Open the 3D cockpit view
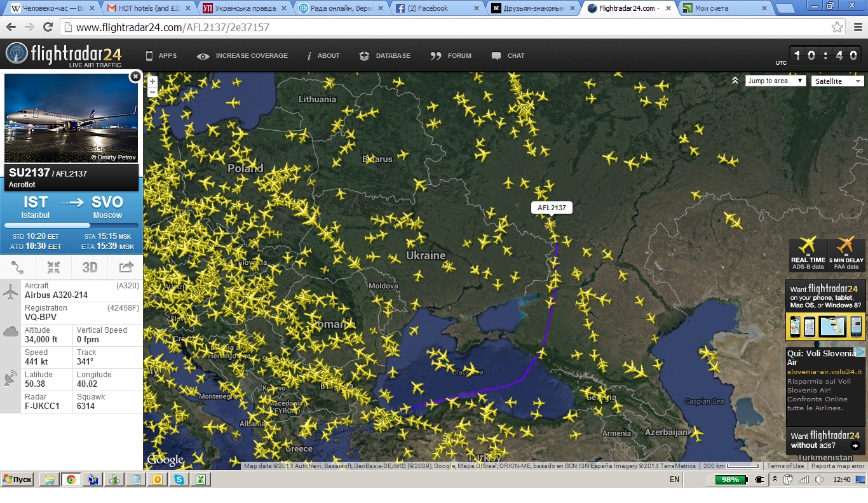Viewport: 868px width, 503px height. click(90, 267)
